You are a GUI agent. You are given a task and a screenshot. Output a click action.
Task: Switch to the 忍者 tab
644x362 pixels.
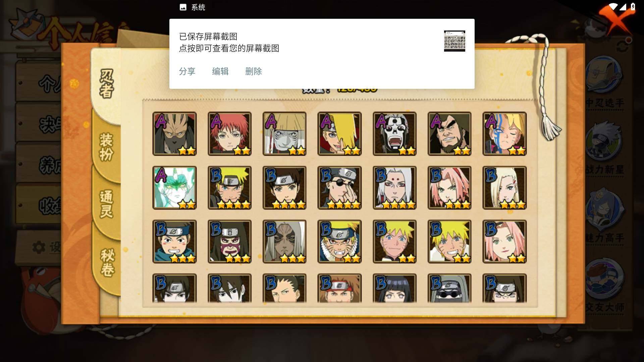coord(106,84)
